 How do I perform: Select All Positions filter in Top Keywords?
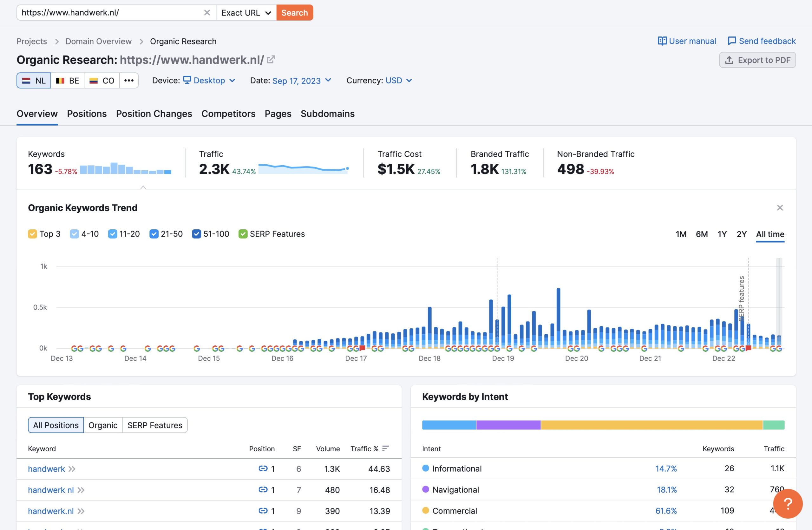tap(56, 425)
